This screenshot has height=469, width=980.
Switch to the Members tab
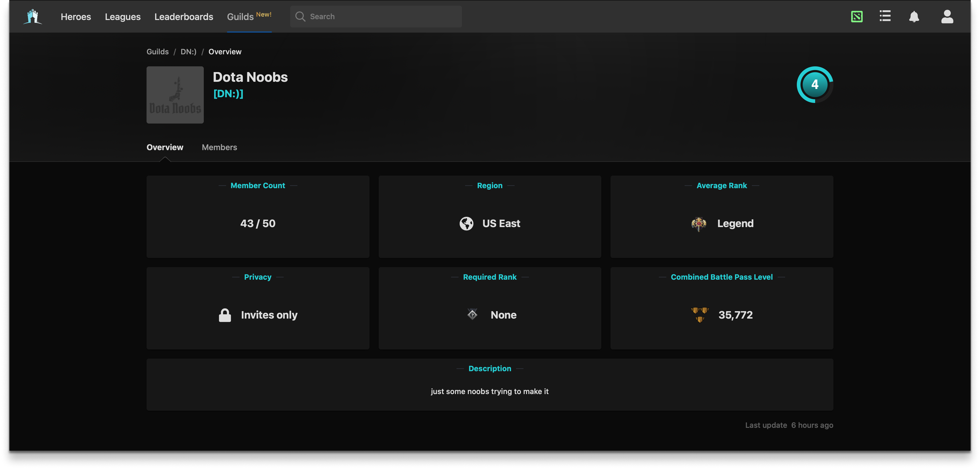[x=219, y=148]
